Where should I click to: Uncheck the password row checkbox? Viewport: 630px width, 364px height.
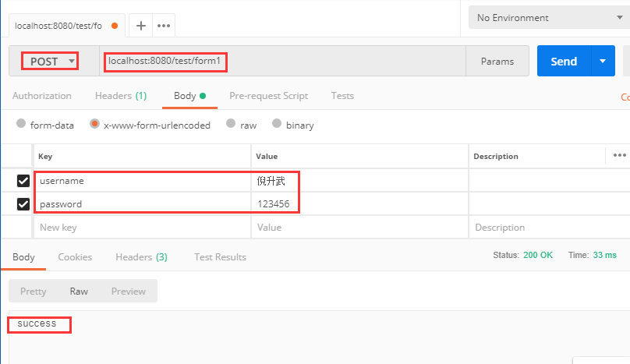23,204
